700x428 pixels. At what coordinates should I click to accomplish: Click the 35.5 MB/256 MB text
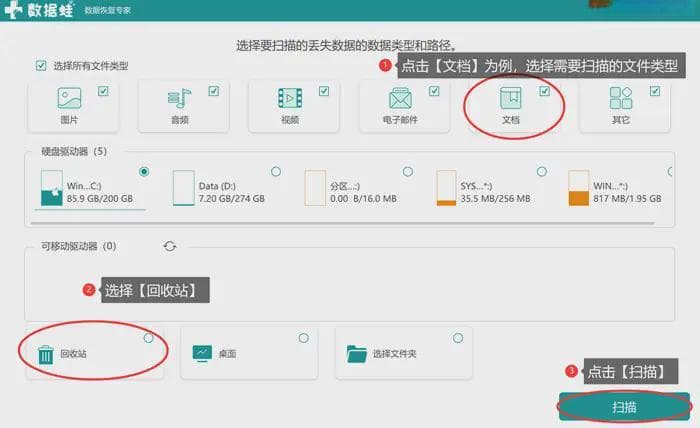tap(496, 199)
